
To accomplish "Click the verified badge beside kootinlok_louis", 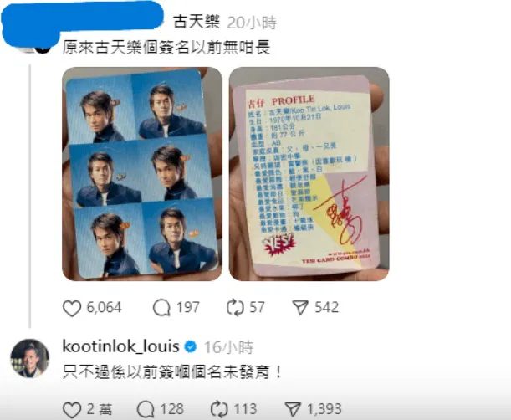I will (191, 347).
